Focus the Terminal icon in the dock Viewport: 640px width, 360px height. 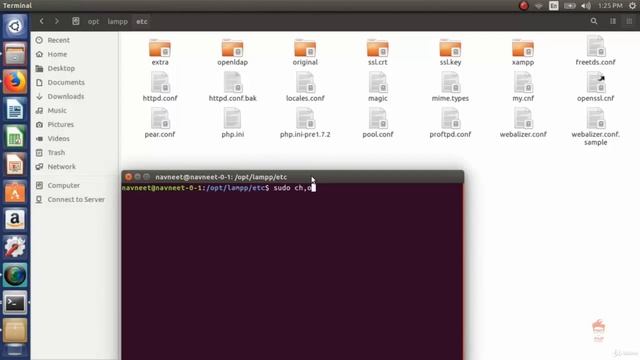(x=15, y=303)
